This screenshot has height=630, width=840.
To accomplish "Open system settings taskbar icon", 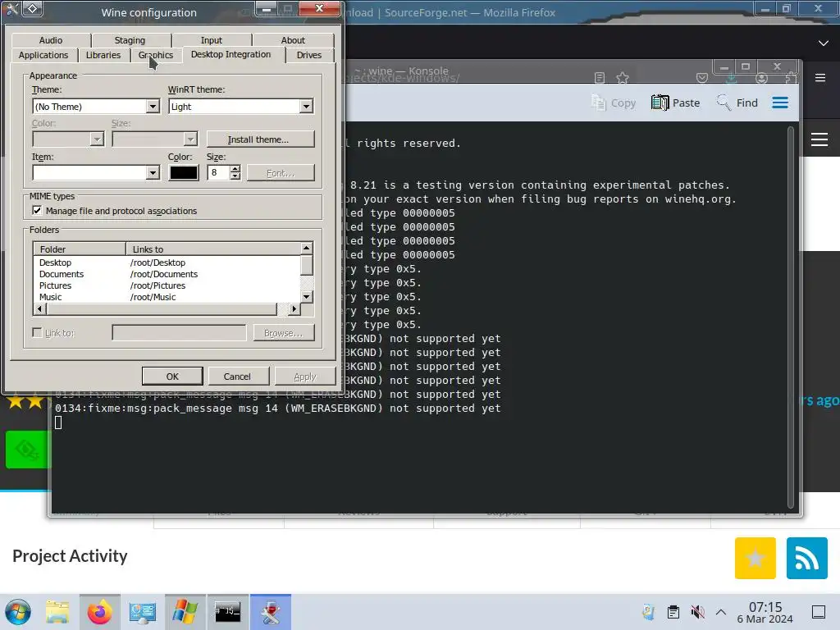I will pos(142,612).
